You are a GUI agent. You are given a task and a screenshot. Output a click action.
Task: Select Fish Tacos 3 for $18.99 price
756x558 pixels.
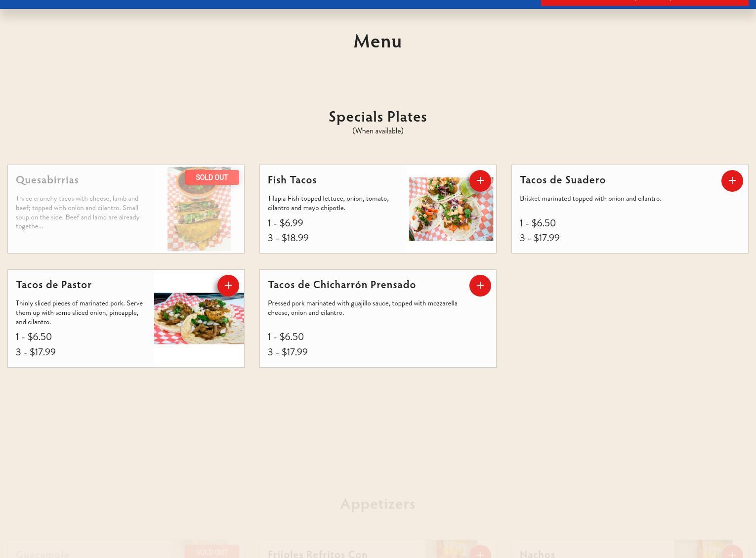pyautogui.click(x=288, y=238)
